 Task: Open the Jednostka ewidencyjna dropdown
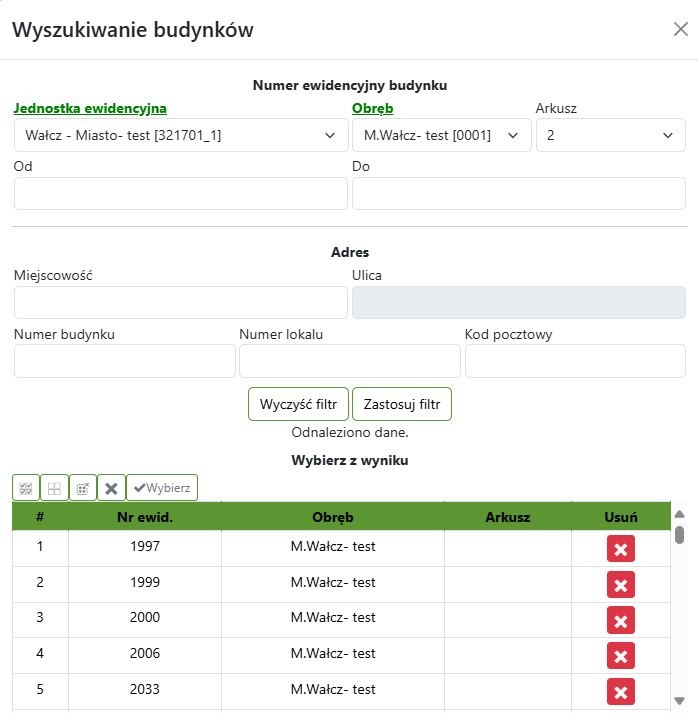coord(180,135)
